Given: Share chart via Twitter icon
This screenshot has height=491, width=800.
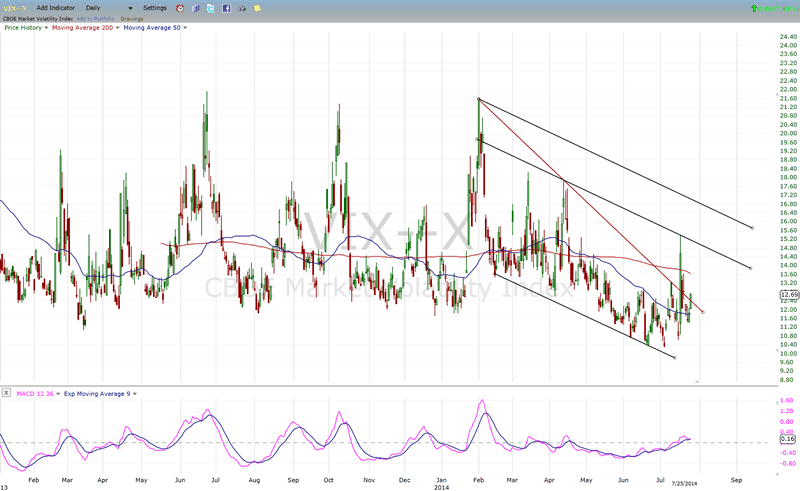Looking at the screenshot, I should coord(211,8).
